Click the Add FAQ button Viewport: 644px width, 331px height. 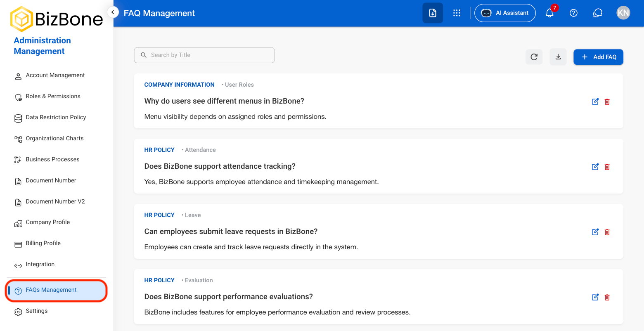pos(598,57)
